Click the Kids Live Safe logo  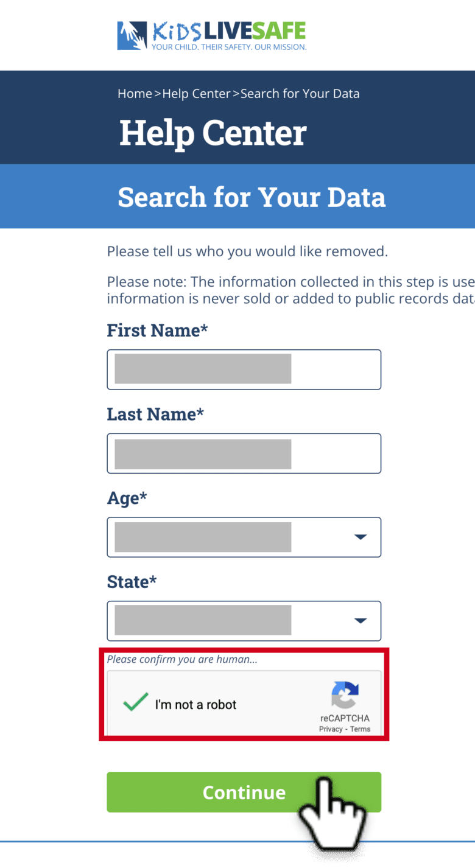click(x=211, y=35)
